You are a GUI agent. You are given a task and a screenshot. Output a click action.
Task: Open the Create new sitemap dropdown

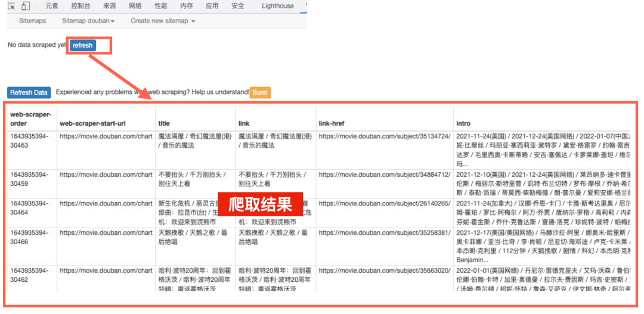tap(163, 21)
